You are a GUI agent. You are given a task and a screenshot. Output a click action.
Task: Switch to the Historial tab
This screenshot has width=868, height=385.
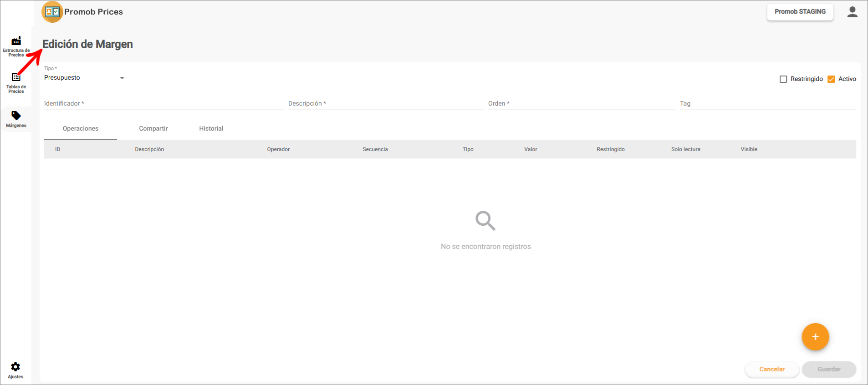[x=211, y=129]
